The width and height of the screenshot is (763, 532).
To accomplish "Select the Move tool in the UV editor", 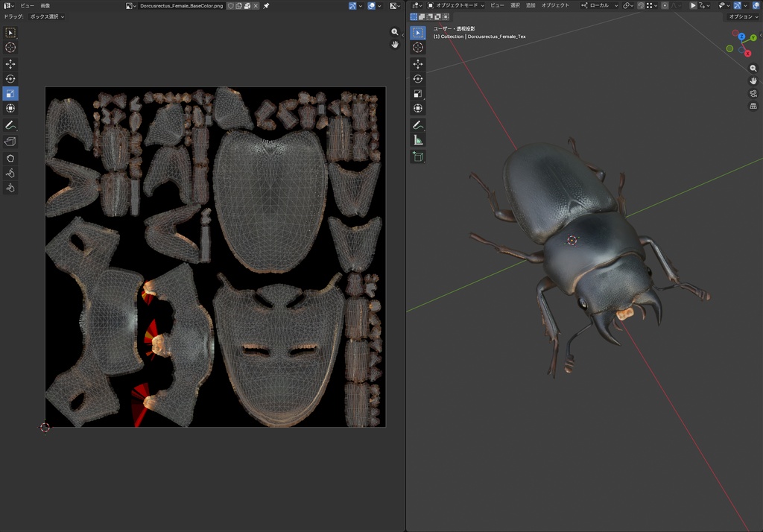I will [x=10, y=64].
